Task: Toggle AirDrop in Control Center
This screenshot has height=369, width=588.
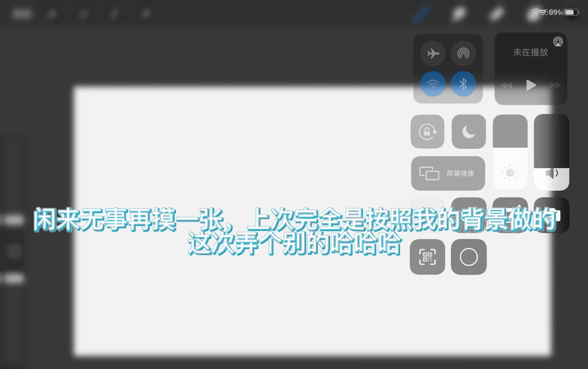Action: coord(463,53)
